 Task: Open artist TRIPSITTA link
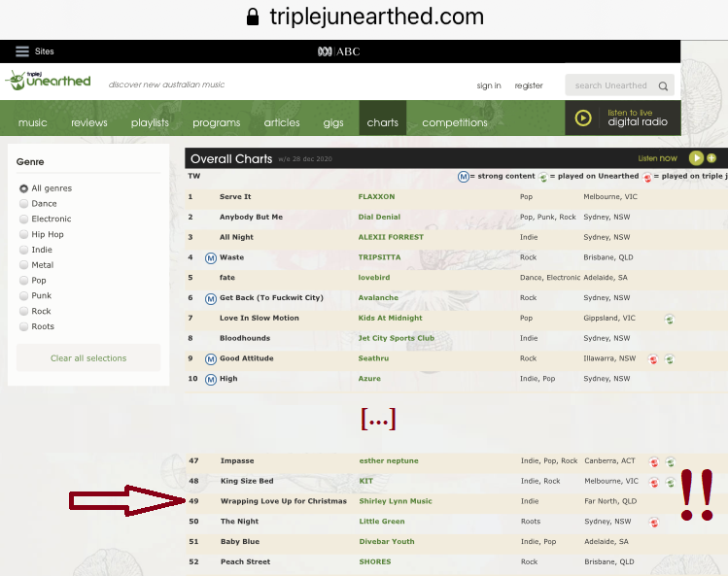point(379,257)
